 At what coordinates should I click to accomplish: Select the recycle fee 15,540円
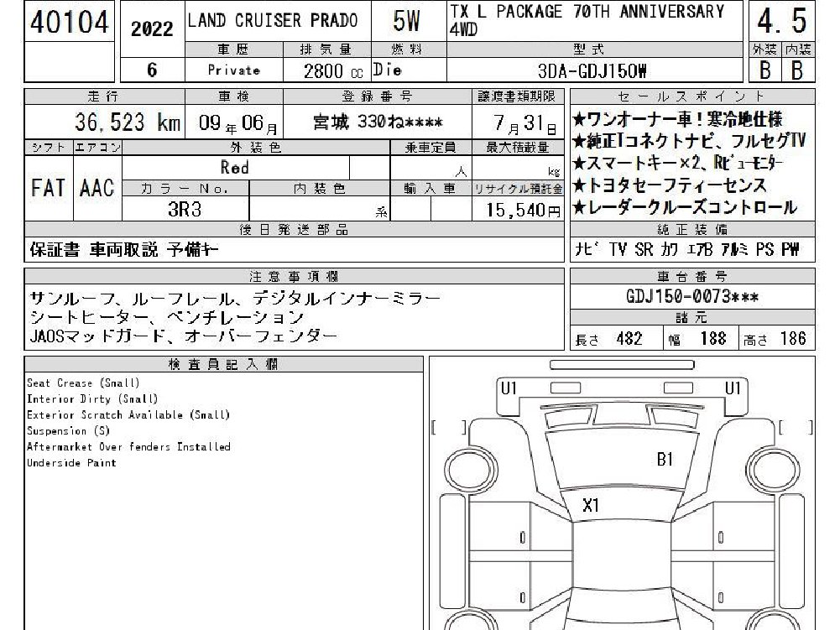(524, 210)
